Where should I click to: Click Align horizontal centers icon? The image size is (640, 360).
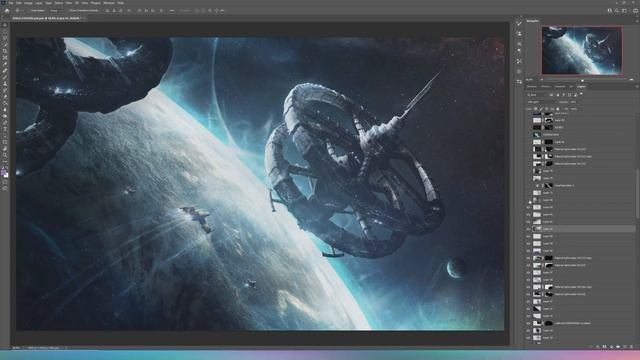pyautogui.click(x=114, y=11)
